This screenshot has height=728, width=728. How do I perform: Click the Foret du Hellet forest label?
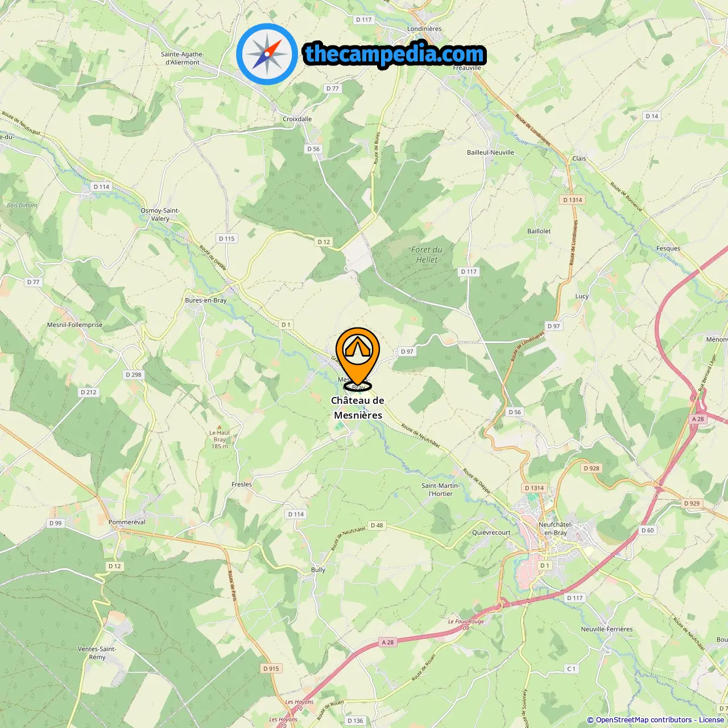(427, 255)
